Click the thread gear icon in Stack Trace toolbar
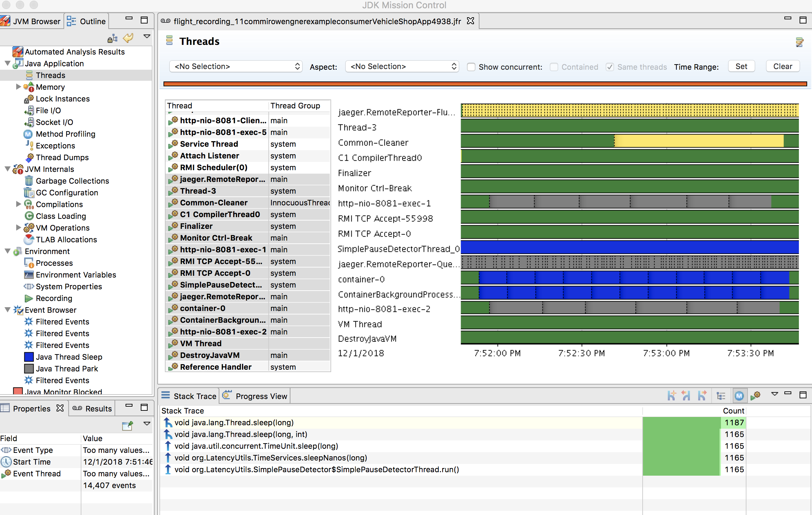This screenshot has width=812, height=515. 755,396
